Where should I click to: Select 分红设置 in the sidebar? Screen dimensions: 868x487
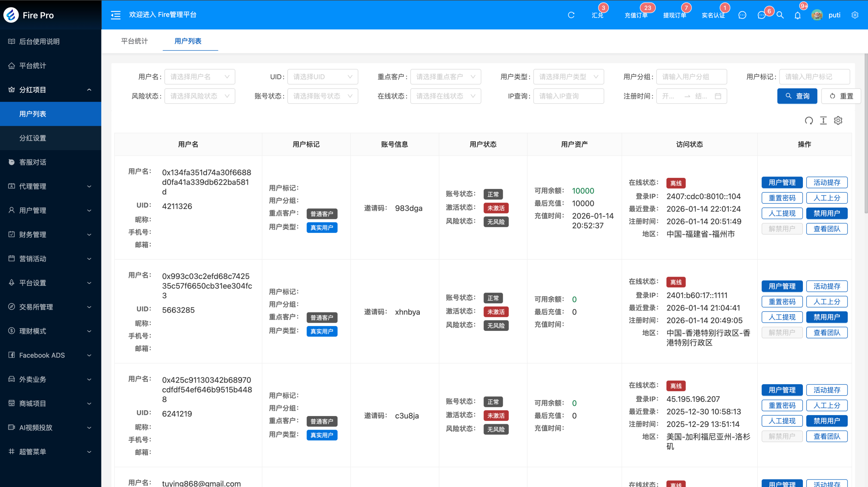[x=33, y=138]
